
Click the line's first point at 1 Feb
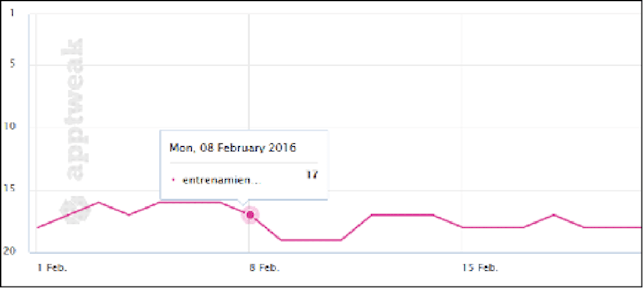click(x=37, y=227)
